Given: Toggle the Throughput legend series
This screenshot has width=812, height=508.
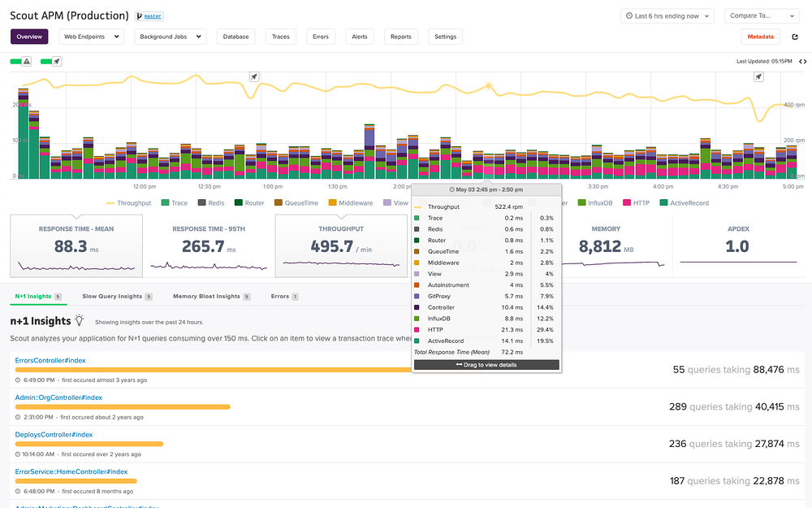Looking at the screenshot, I should 129,203.
